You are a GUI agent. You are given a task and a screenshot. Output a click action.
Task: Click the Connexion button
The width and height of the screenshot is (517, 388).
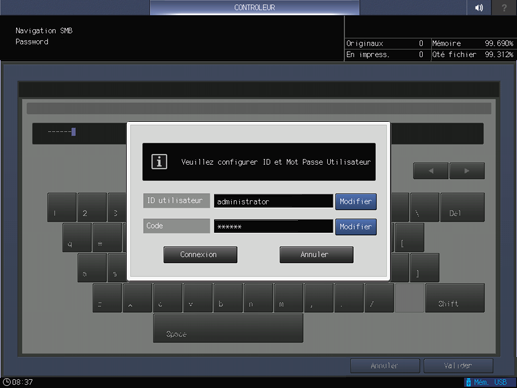coord(200,255)
